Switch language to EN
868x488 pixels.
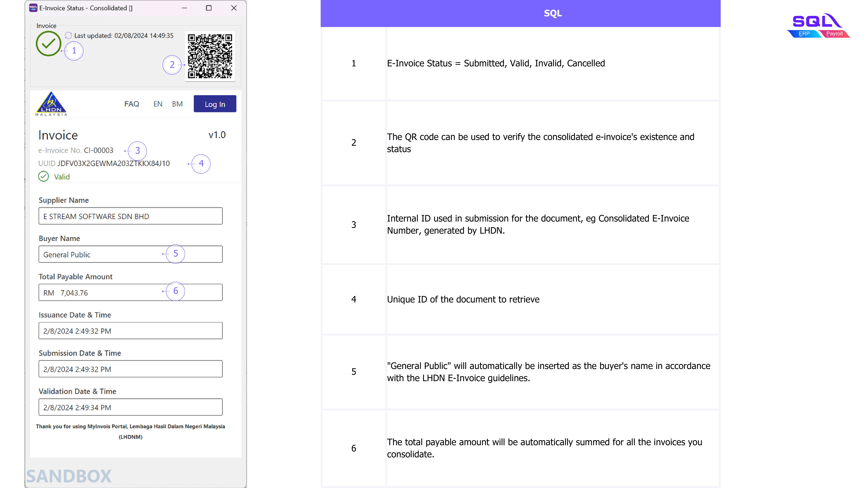click(x=158, y=104)
